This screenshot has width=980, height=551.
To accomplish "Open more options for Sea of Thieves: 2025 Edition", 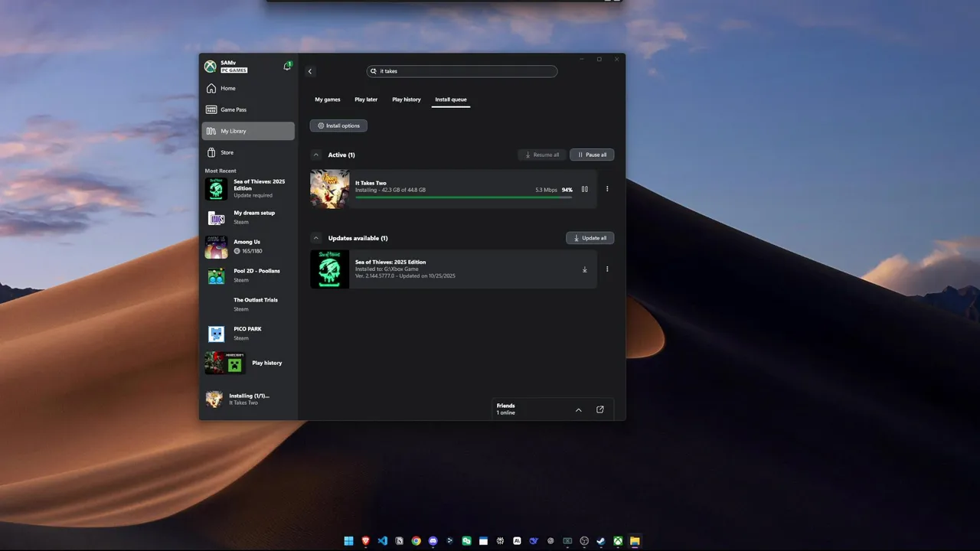I will [607, 269].
